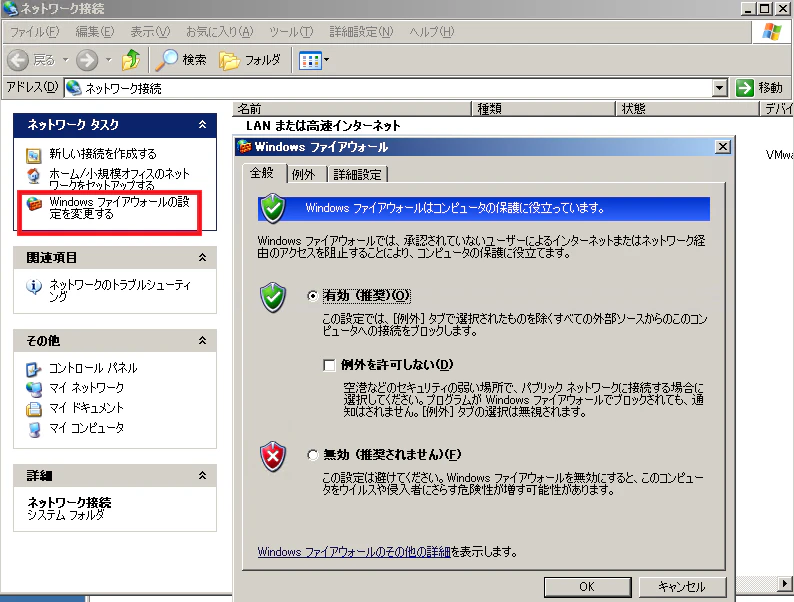Select the 有効 (推奨) radio button
This screenshot has height=602, width=794.
[312, 296]
